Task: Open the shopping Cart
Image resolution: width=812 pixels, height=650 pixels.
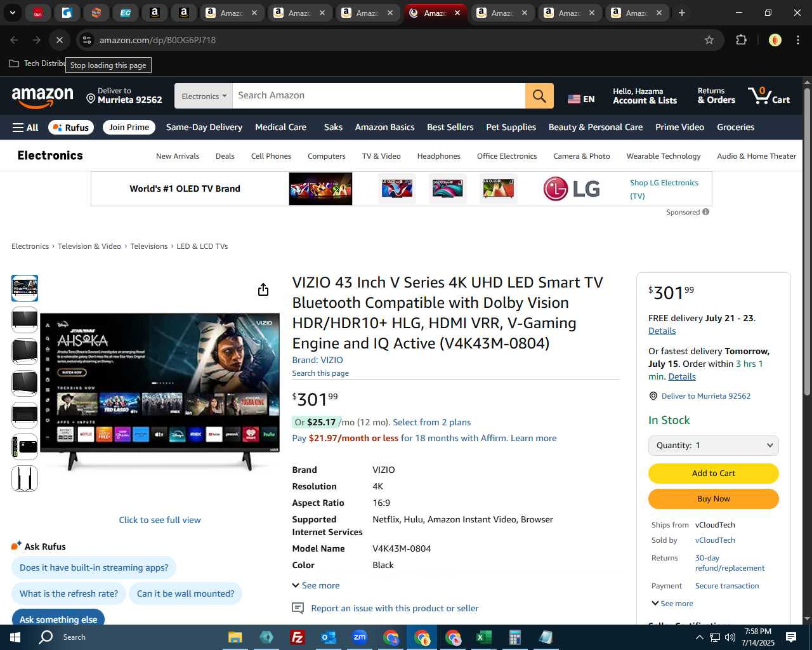Action: pyautogui.click(x=769, y=96)
